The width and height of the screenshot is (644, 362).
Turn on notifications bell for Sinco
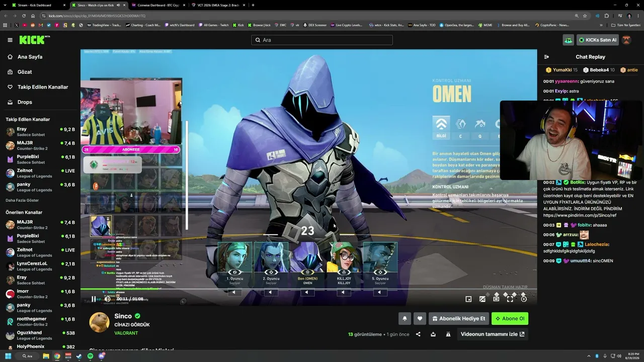click(405, 319)
